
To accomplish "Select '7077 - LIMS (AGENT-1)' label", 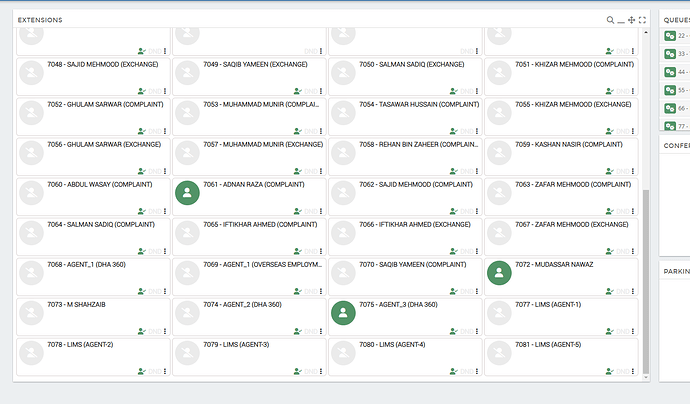I will tap(548, 305).
